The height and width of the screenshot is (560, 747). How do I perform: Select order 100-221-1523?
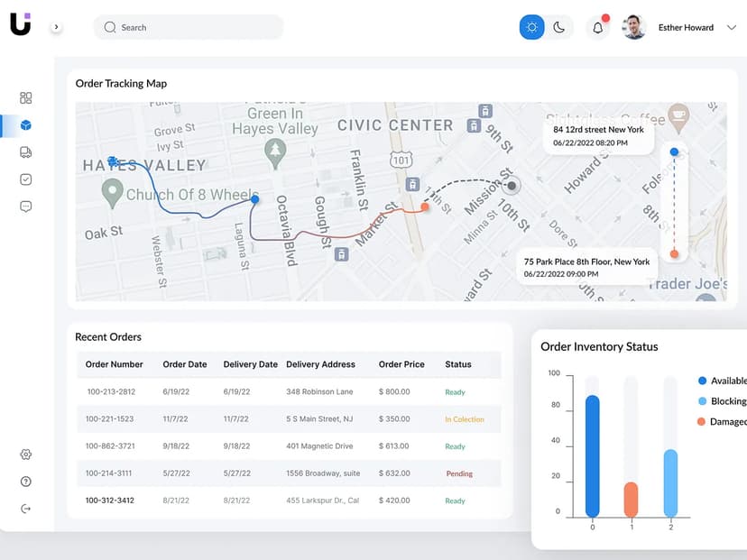(x=109, y=419)
